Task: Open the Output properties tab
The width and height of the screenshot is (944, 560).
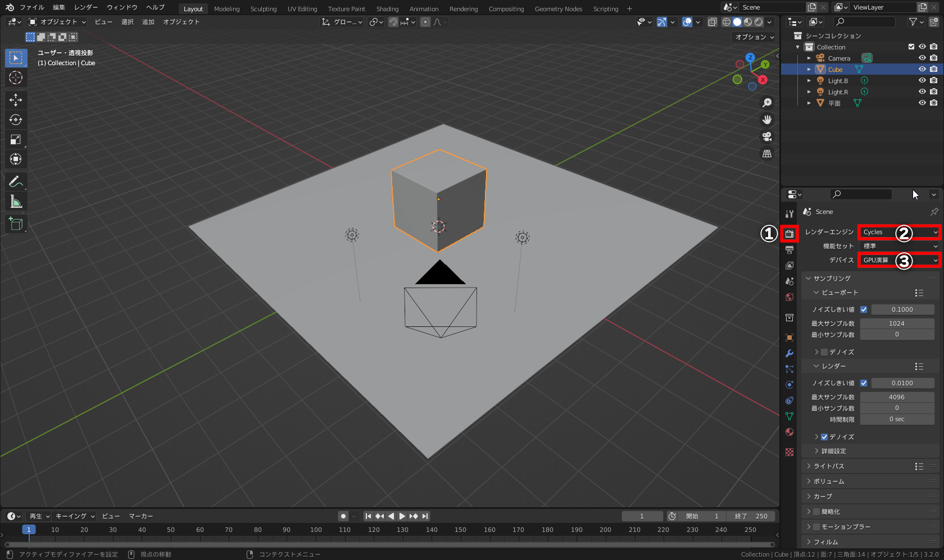Action: pos(789,249)
